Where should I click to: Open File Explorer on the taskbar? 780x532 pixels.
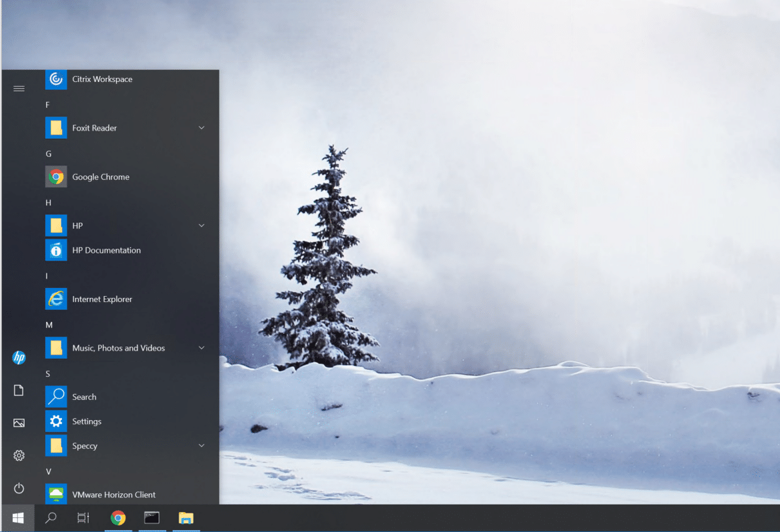(186, 518)
